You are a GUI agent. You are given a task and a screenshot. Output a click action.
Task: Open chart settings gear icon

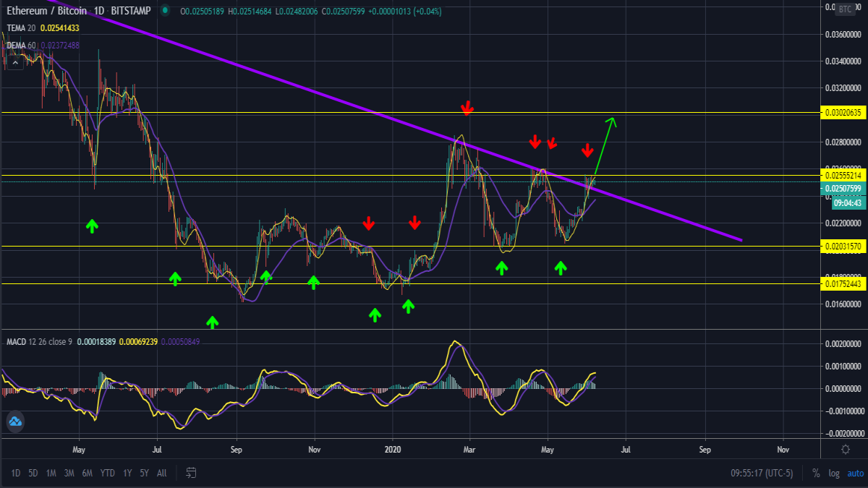pos(846,449)
